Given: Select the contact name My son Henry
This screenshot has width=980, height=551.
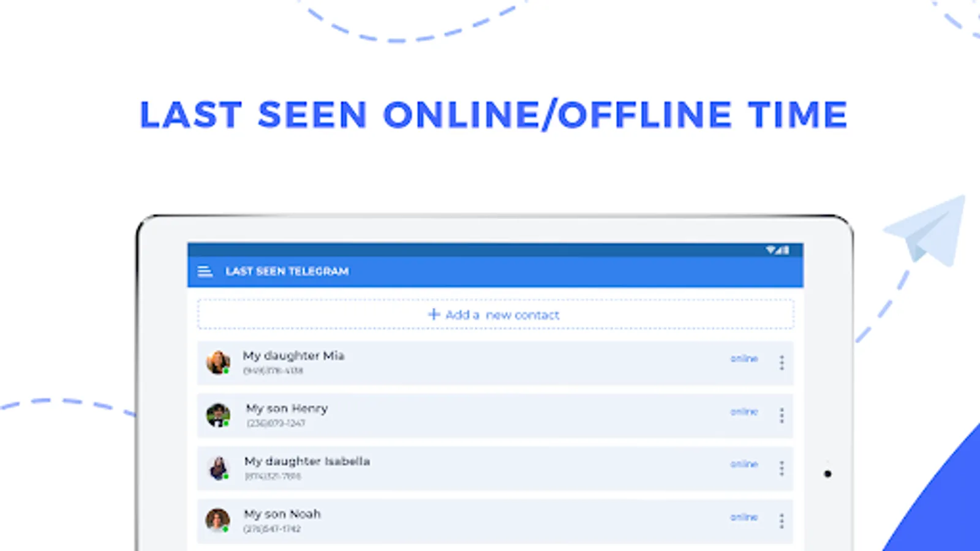Looking at the screenshot, I should click(287, 408).
